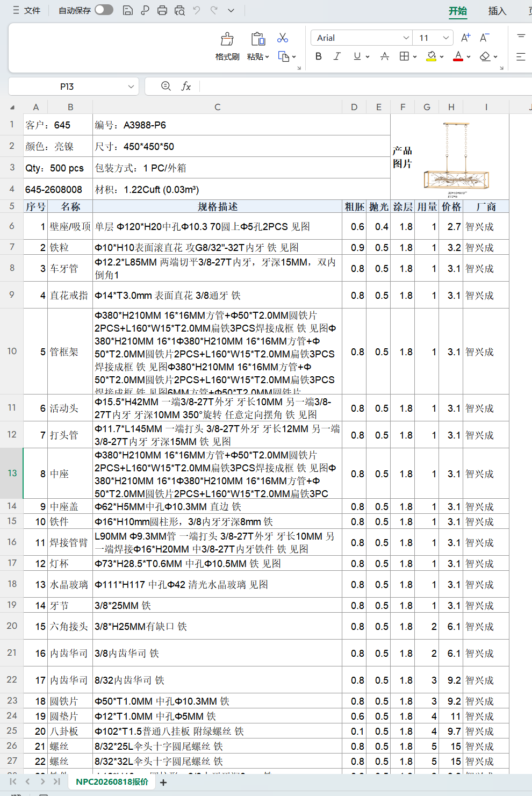
Task: Click the Paste clipboard icon
Action: pyautogui.click(x=258, y=39)
